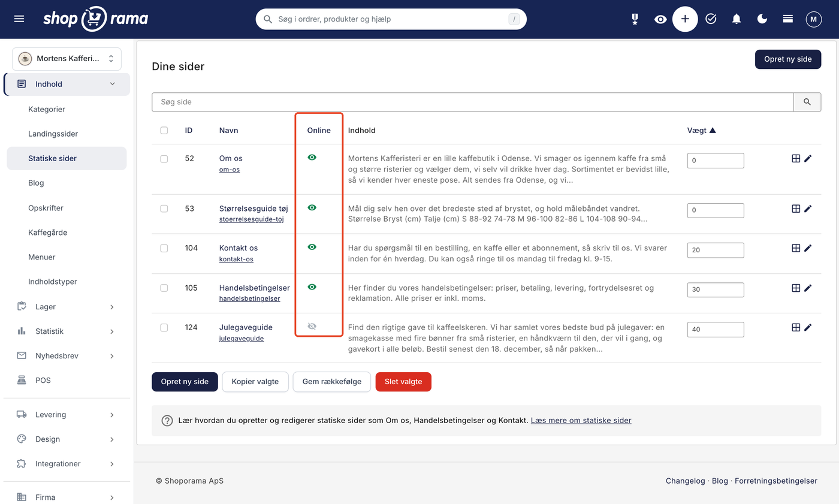Click the medal rewards icon in header

pos(635,19)
